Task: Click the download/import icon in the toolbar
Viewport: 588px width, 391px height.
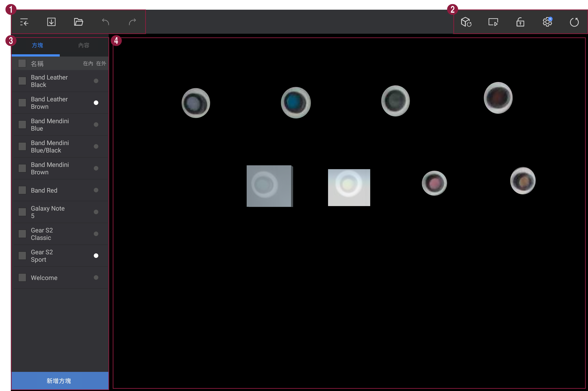Action: pos(51,22)
